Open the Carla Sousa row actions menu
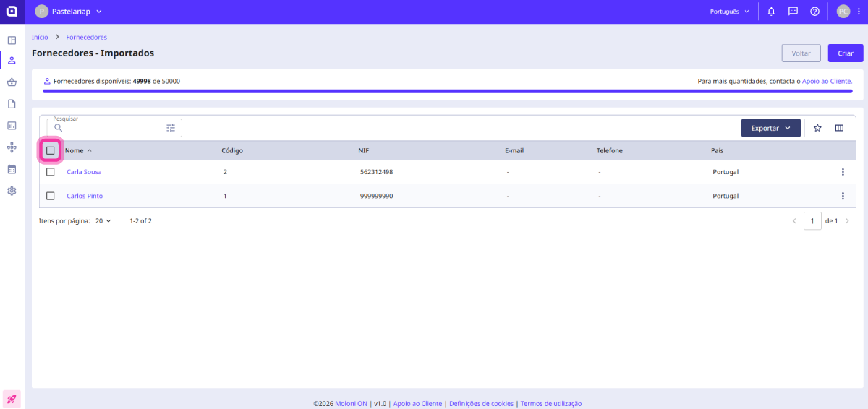The image size is (868, 409). point(842,172)
